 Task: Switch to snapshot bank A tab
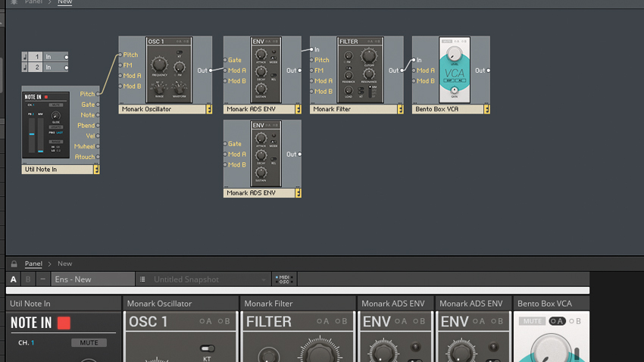coord(14,279)
